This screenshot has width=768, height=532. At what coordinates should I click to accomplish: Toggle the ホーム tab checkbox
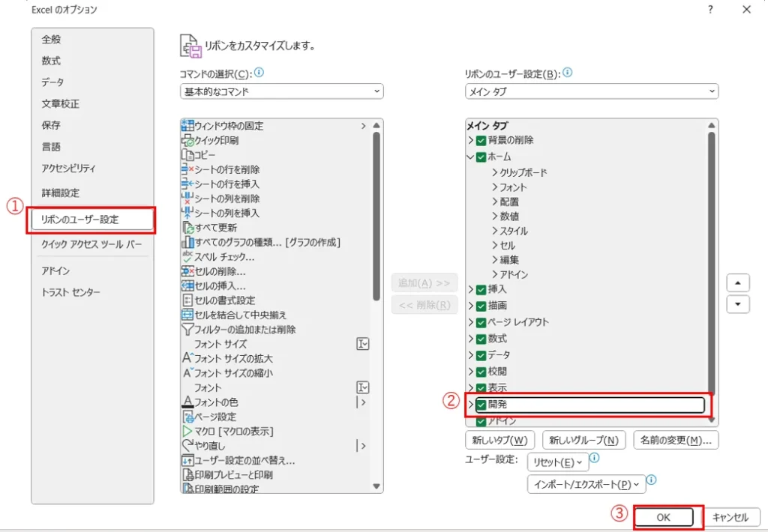click(481, 157)
